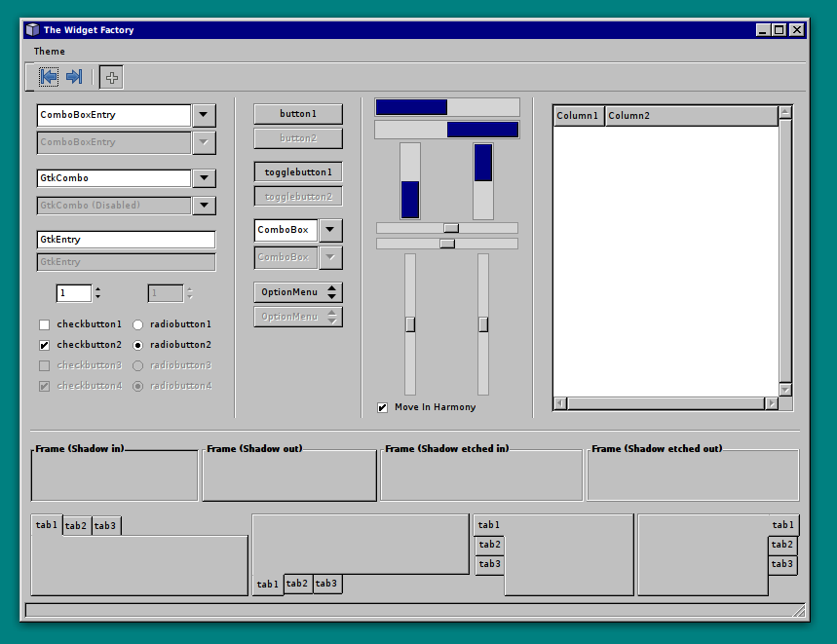
Task: Click the lower horizontal slider handle
Action: [x=447, y=244]
